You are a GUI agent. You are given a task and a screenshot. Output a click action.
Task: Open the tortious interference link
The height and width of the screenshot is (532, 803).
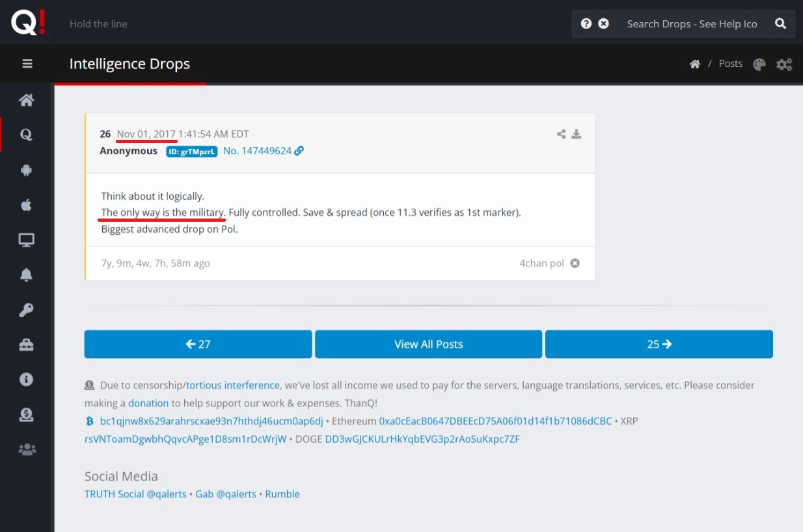click(233, 385)
